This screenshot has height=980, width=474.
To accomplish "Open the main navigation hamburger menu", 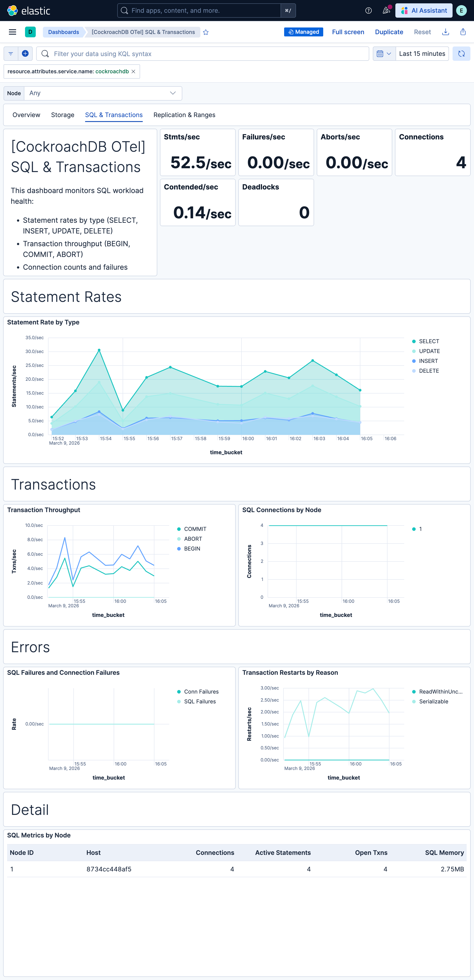I will 12,32.
